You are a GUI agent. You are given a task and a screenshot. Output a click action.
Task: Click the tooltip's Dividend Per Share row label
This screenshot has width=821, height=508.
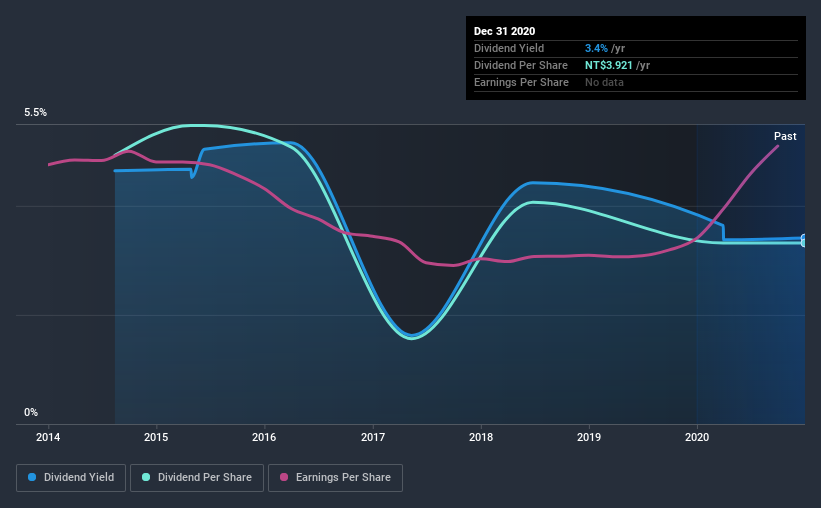point(520,65)
